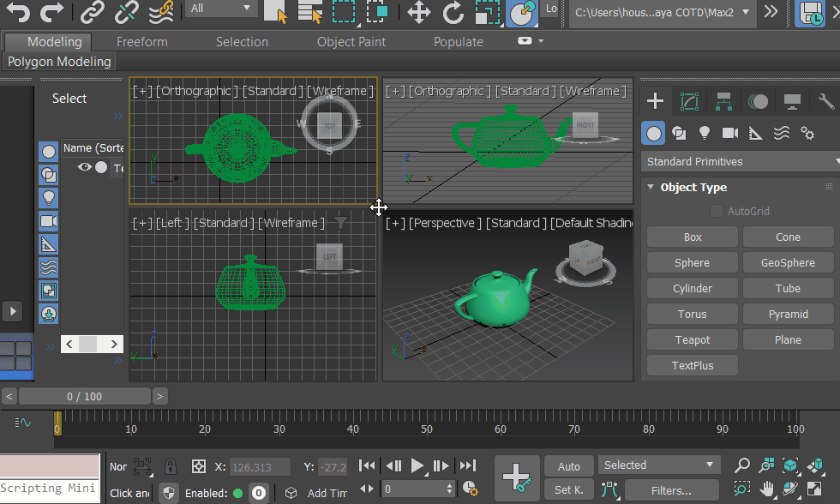
Task: Click the Undo arrow icon
Action: coord(18,12)
